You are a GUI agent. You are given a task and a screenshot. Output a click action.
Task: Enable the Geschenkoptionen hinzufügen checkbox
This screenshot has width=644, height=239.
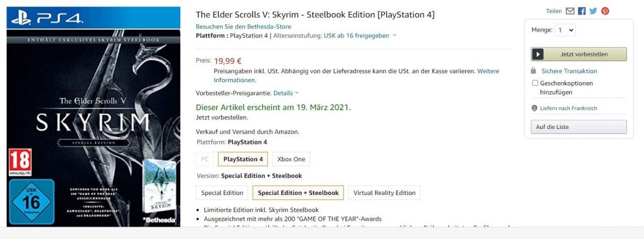pos(535,83)
